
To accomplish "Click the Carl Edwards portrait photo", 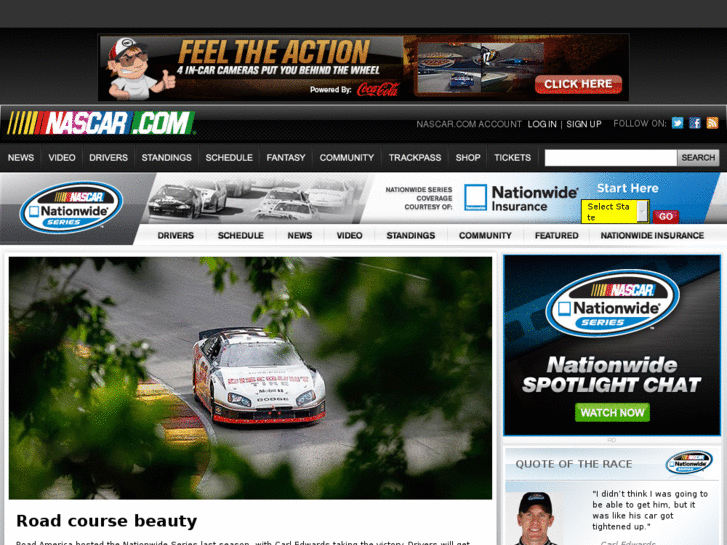I will tap(537, 518).
